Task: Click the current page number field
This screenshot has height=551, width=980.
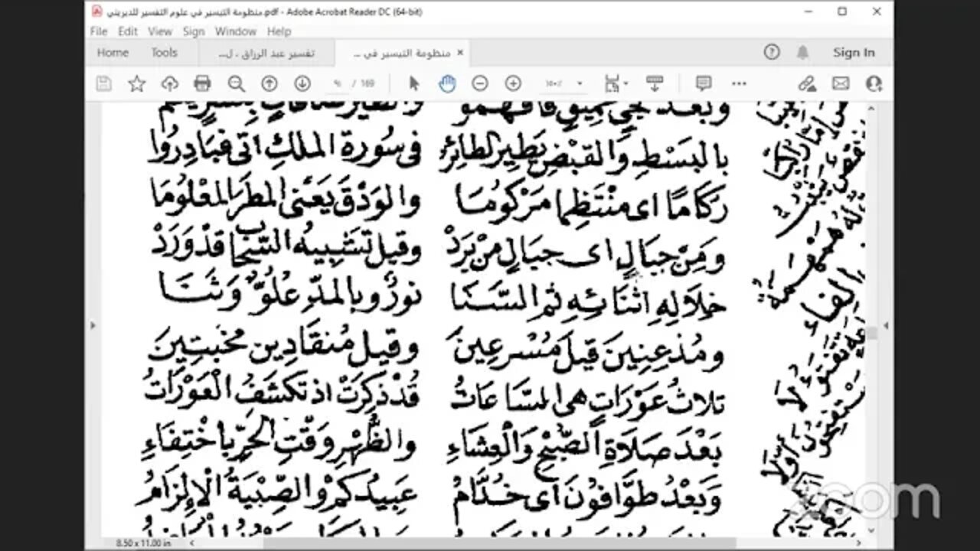Action: point(336,84)
